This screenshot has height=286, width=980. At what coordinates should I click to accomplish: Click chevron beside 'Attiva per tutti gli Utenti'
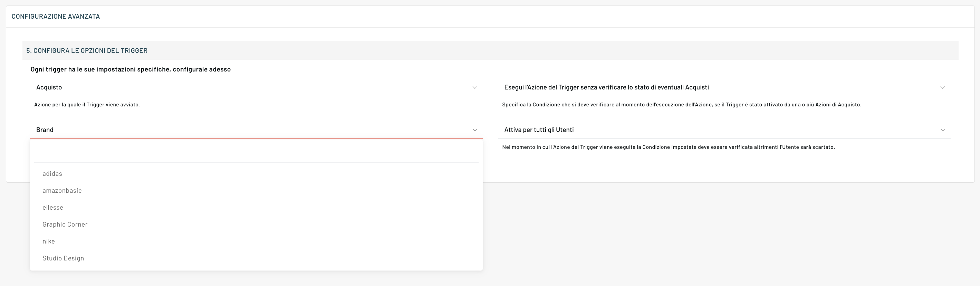coord(943,130)
